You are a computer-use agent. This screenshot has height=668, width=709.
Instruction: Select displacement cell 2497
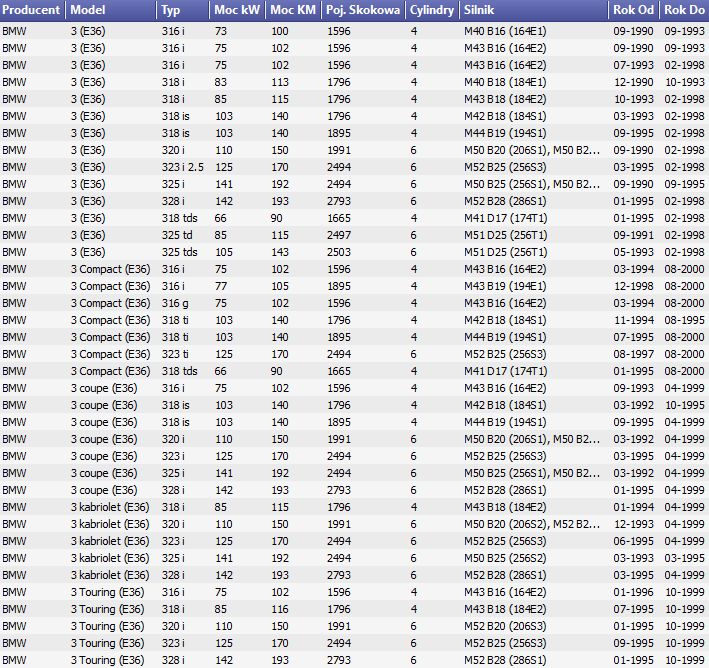[x=339, y=235]
